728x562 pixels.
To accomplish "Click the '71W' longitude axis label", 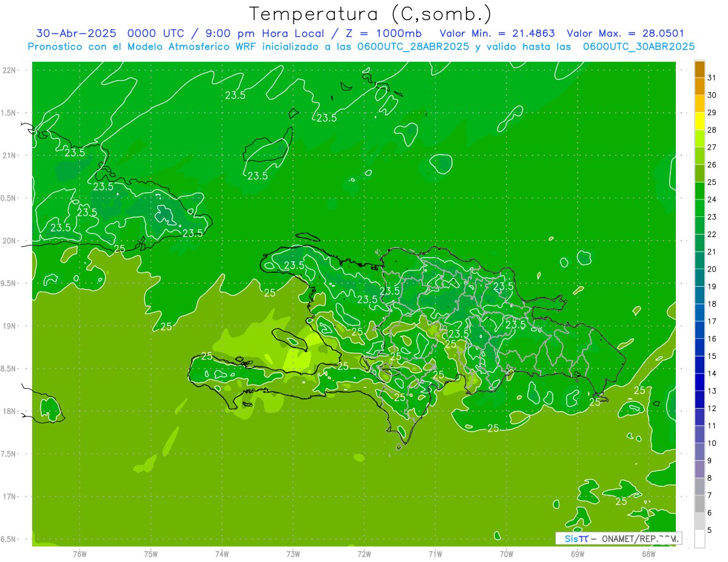I will (435, 554).
